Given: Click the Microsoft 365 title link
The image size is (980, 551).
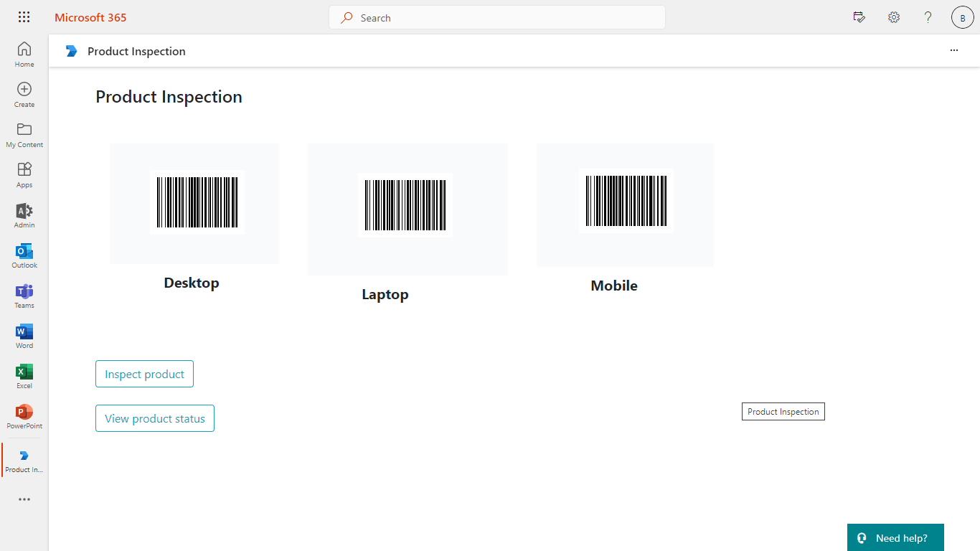Looking at the screenshot, I should point(90,17).
